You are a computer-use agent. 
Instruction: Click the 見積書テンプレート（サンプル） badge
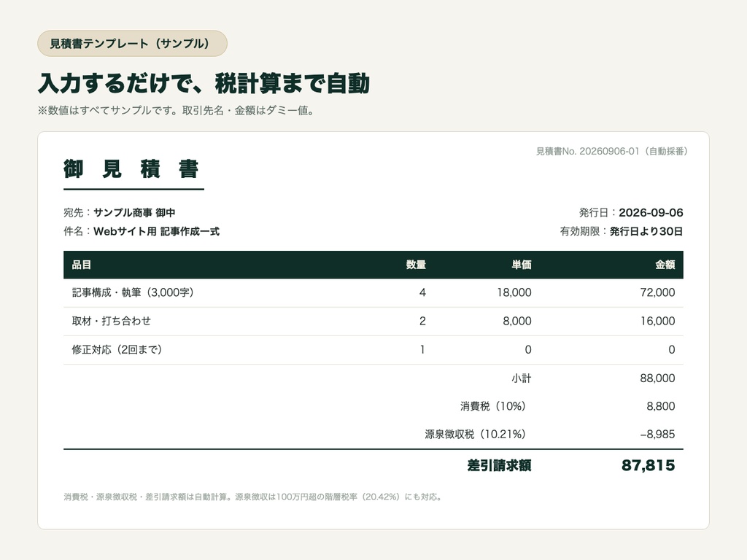pos(133,43)
